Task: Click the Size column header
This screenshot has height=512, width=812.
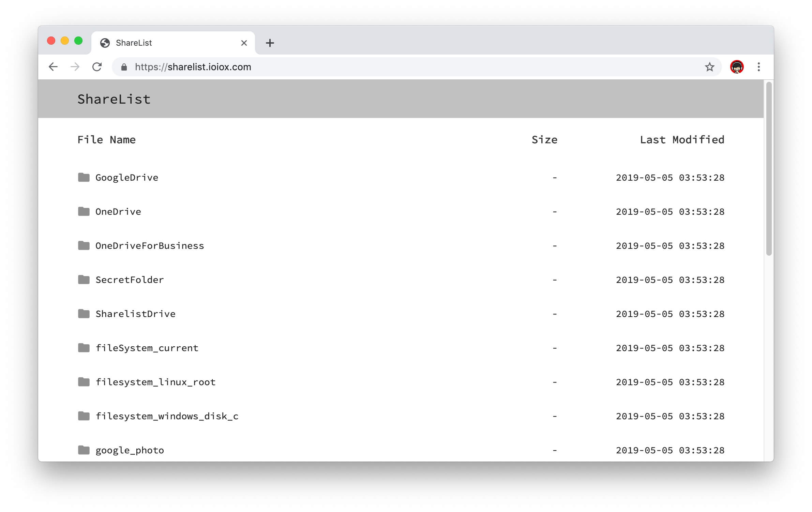Action: click(544, 140)
